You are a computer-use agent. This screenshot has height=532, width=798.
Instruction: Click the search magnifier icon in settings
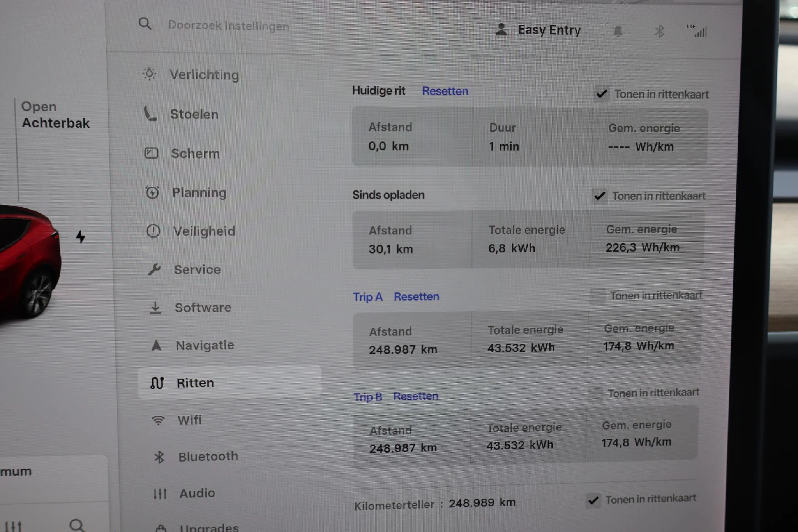pyautogui.click(x=145, y=24)
